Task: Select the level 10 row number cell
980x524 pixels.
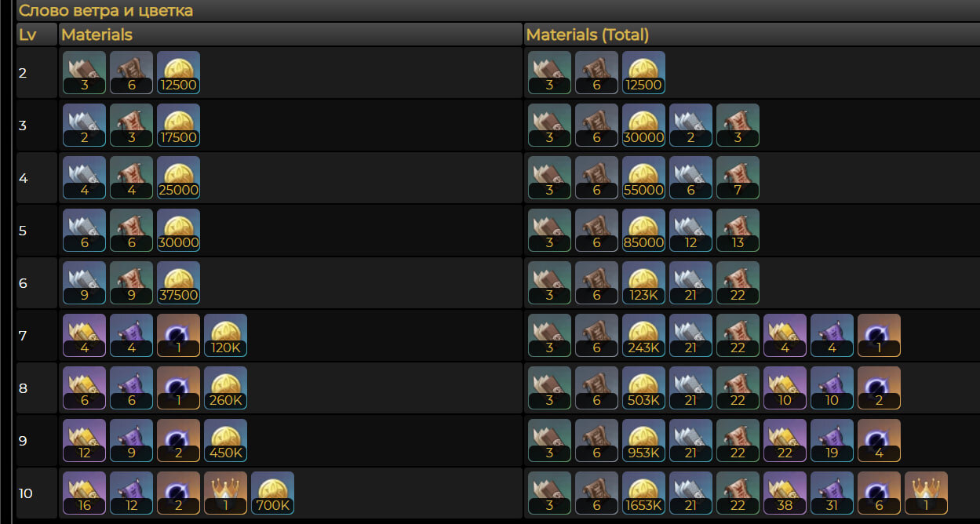Action: (x=37, y=493)
